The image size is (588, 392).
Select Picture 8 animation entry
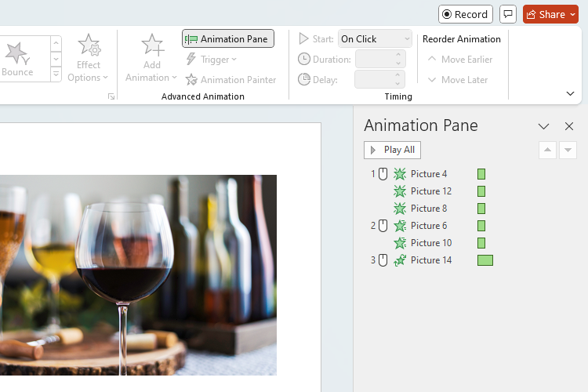pos(429,209)
